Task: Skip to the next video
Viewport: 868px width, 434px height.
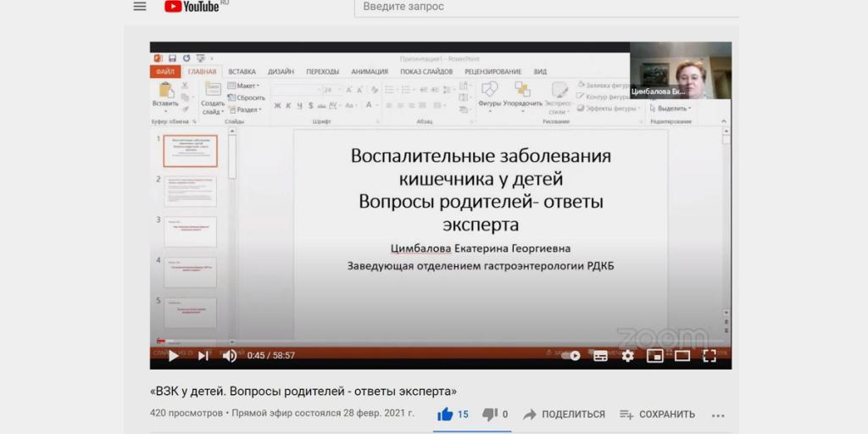Action: pyautogui.click(x=203, y=356)
